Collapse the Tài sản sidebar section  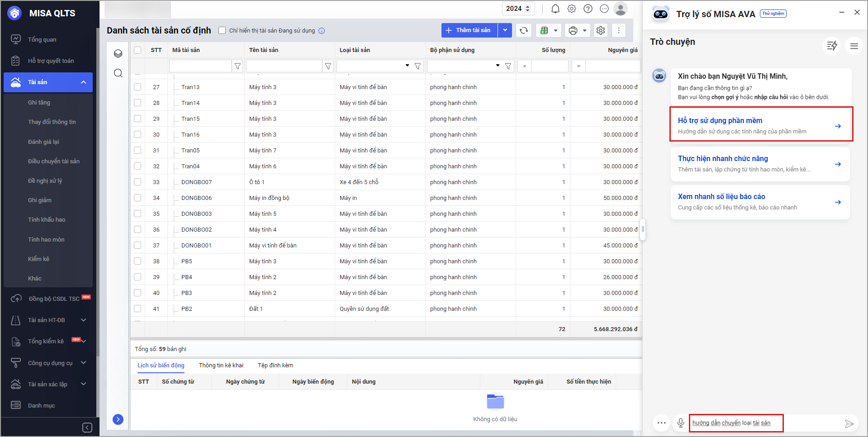[x=83, y=82]
